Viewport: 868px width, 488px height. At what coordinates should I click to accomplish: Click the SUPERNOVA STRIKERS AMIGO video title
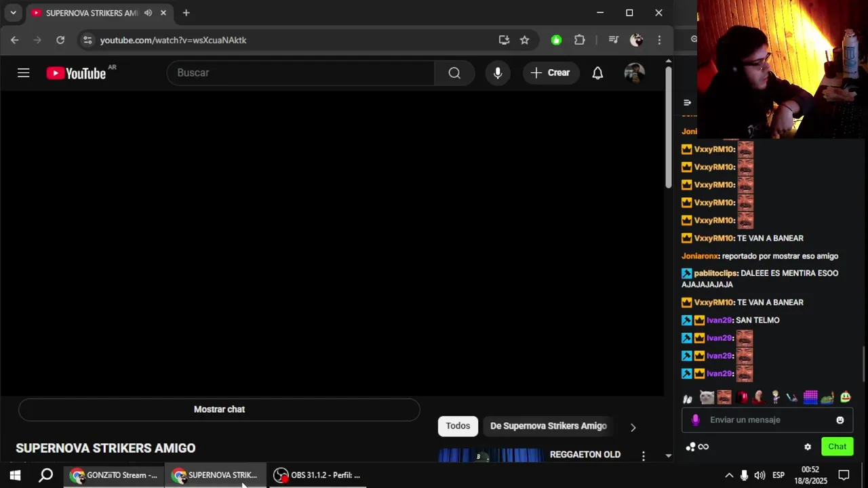(106, 448)
